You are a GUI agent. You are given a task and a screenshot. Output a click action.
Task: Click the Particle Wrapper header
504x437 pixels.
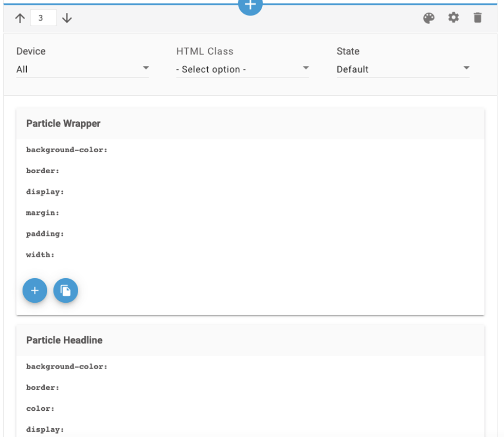(x=63, y=123)
